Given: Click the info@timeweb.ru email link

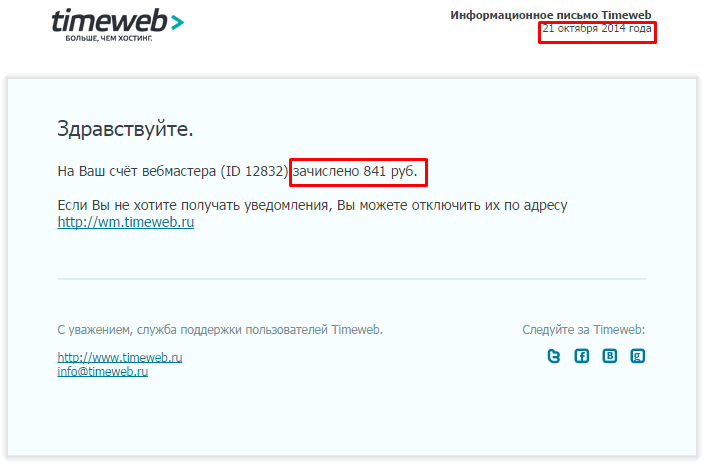Looking at the screenshot, I should pyautogui.click(x=103, y=371).
